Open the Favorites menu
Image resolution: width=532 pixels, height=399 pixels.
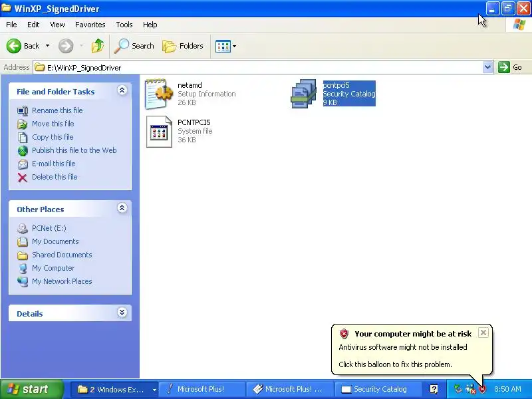pos(90,25)
